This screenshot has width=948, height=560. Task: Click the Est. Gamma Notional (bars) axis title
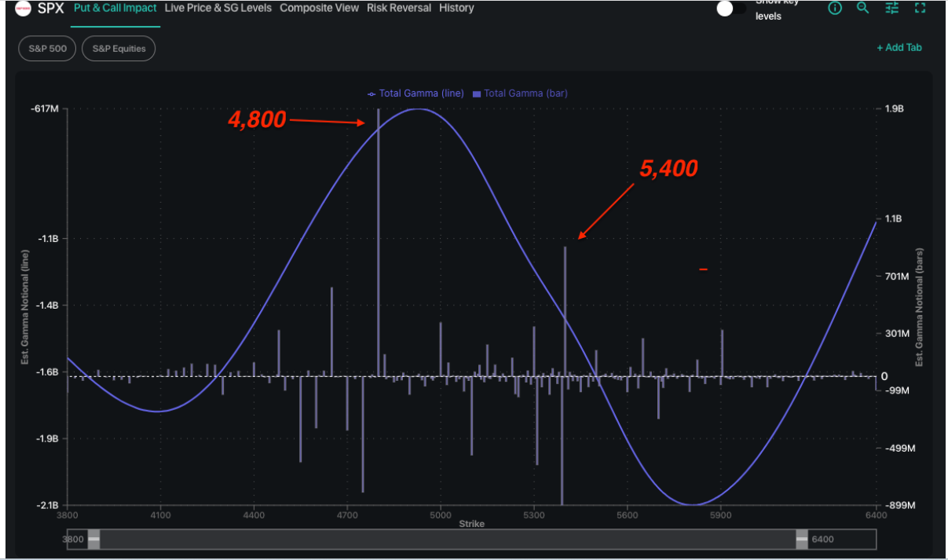point(919,307)
